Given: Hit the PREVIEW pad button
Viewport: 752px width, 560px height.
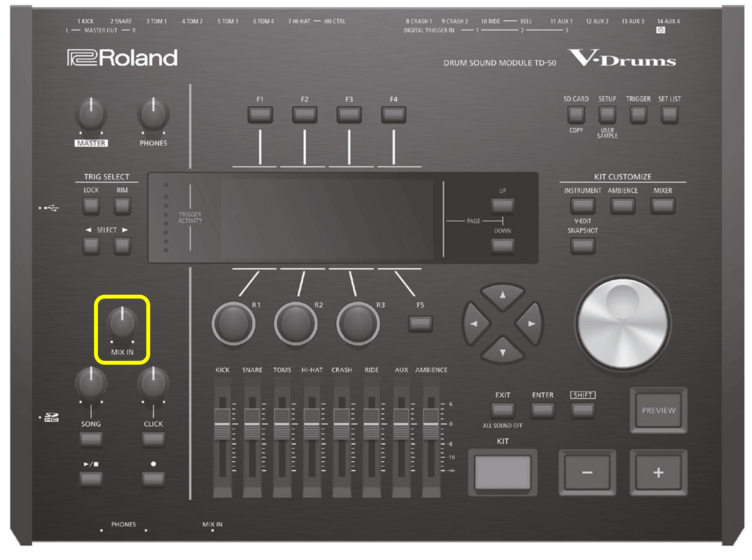Looking at the screenshot, I should (659, 410).
